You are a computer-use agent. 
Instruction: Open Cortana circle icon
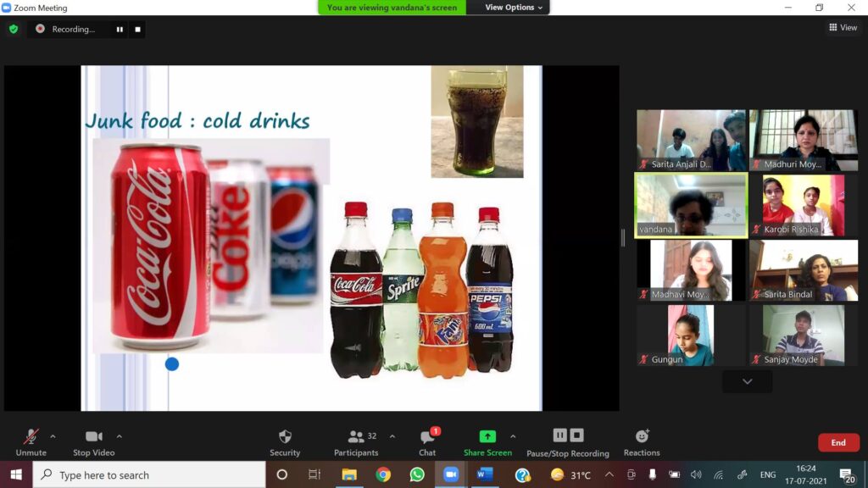click(281, 474)
